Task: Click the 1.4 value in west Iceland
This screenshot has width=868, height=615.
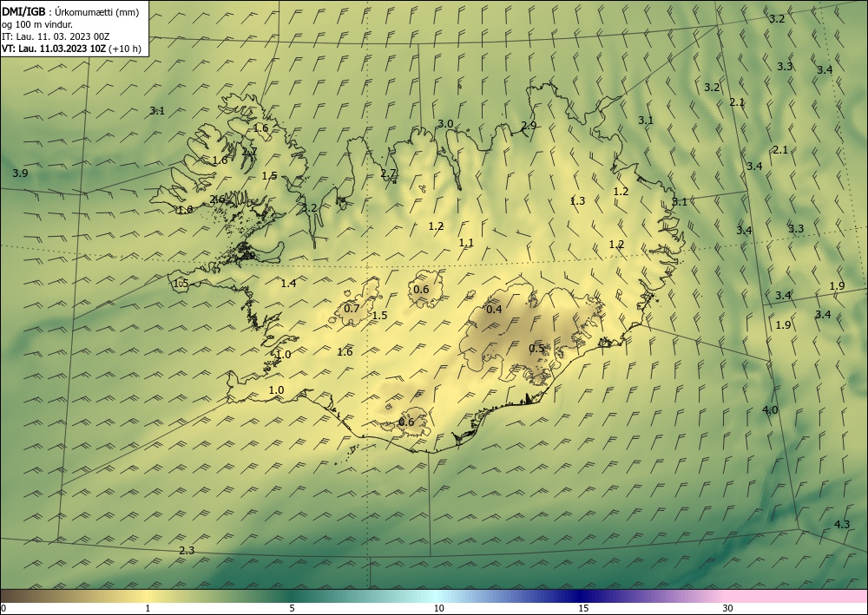Action: (x=288, y=283)
